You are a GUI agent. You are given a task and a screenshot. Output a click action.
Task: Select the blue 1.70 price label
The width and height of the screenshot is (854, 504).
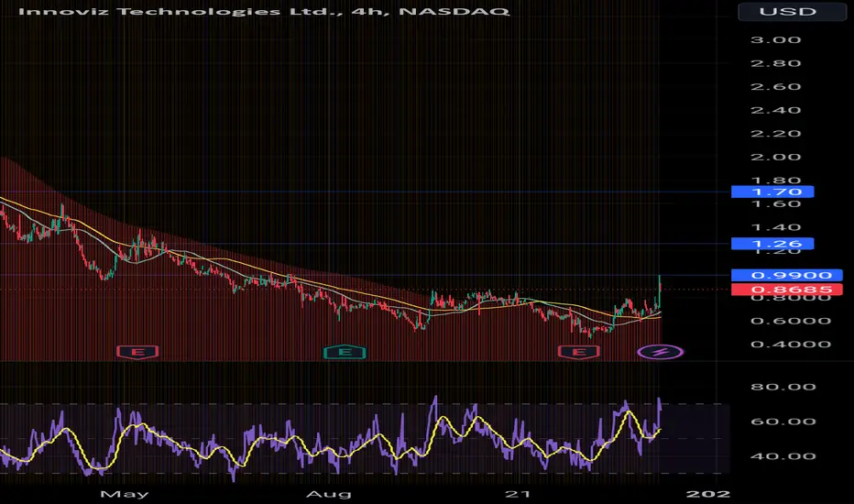(x=772, y=192)
